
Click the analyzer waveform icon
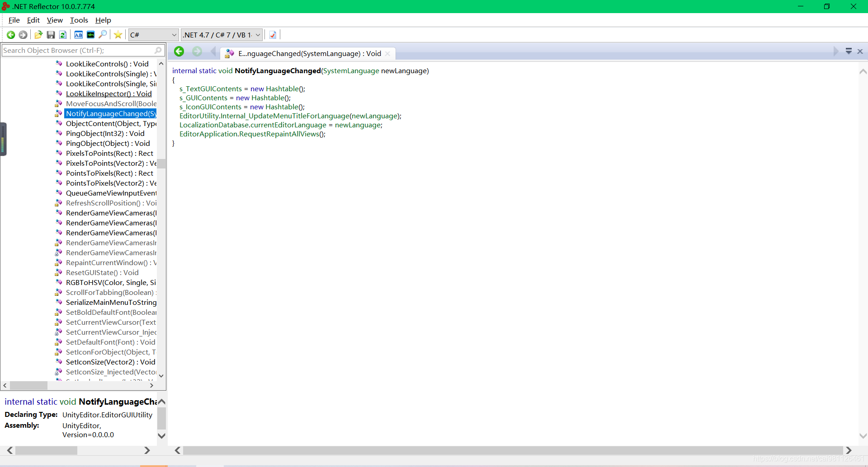(x=90, y=35)
